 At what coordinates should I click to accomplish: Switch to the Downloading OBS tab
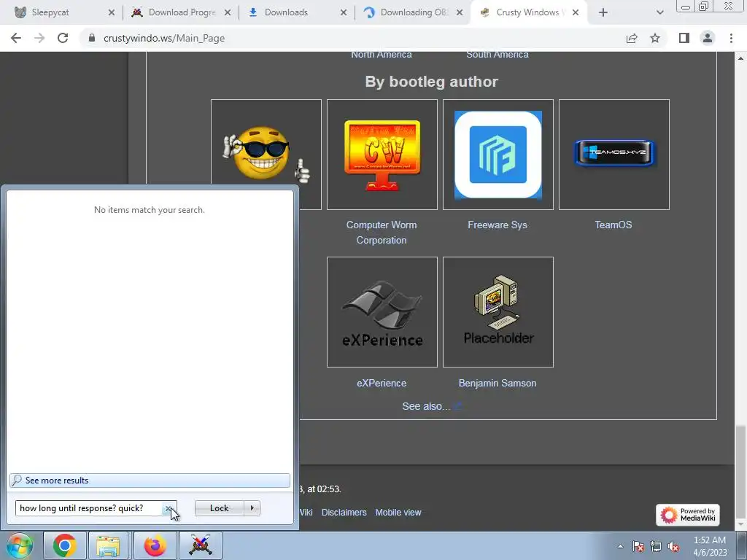pos(413,12)
